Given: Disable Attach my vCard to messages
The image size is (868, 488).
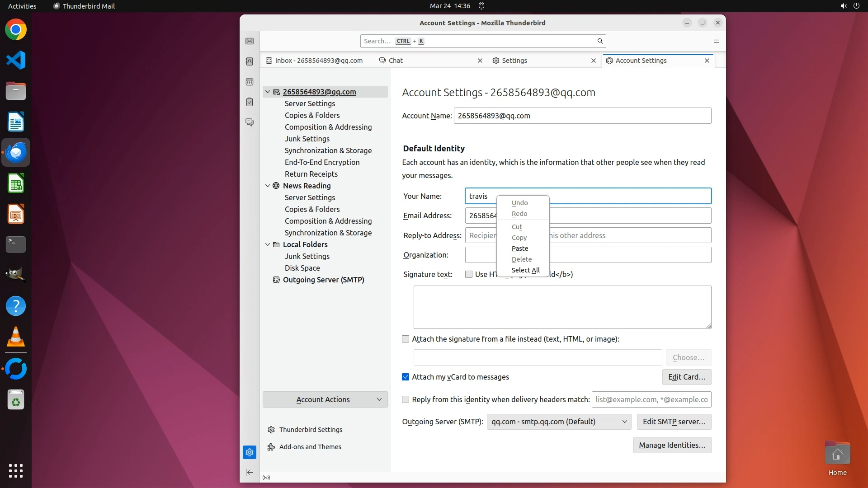Looking at the screenshot, I should [x=406, y=377].
